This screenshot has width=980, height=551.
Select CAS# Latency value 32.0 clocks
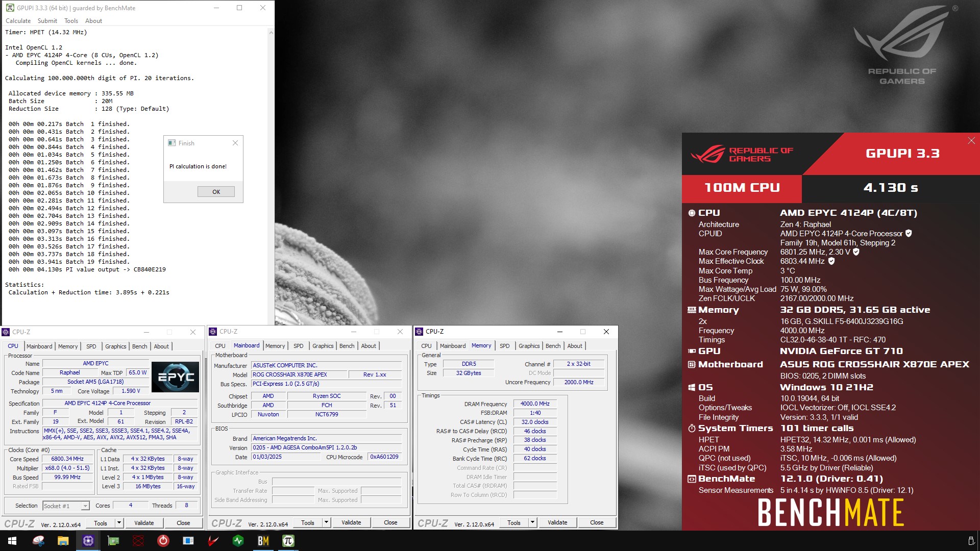pyautogui.click(x=535, y=422)
